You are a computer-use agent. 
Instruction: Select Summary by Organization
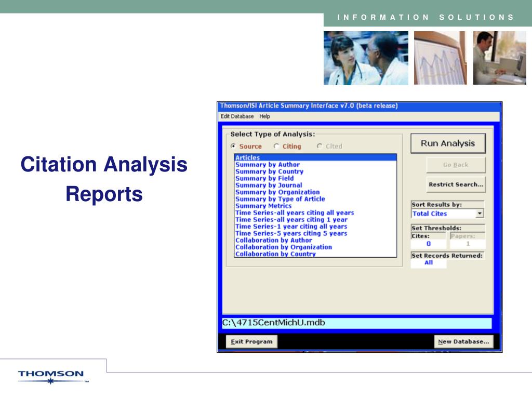(315, 192)
